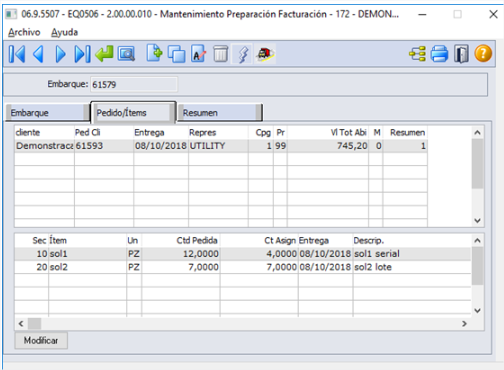Click the horizontal scrollbar thumb in items grid
Image resolution: width=504 pixels, height=370 pixels.
coord(34,324)
